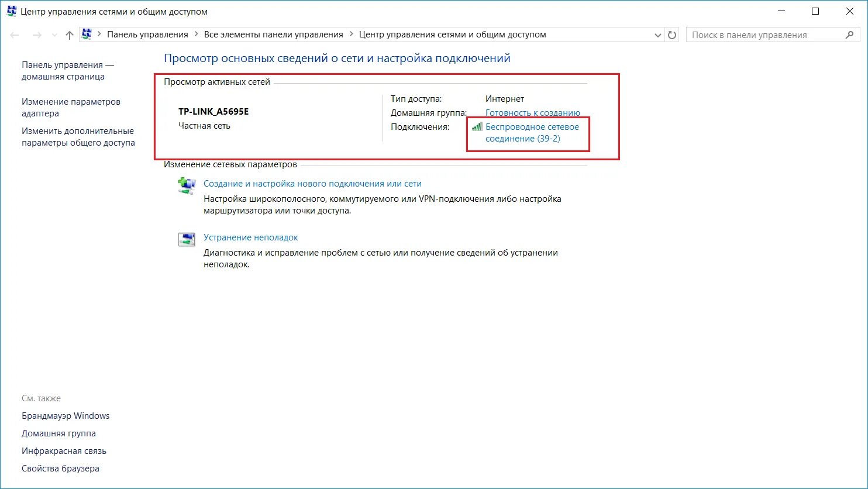Screen dimensions: 868x489
Task: Click the first breadcrumb chevron after the icon
Action: tap(100, 35)
